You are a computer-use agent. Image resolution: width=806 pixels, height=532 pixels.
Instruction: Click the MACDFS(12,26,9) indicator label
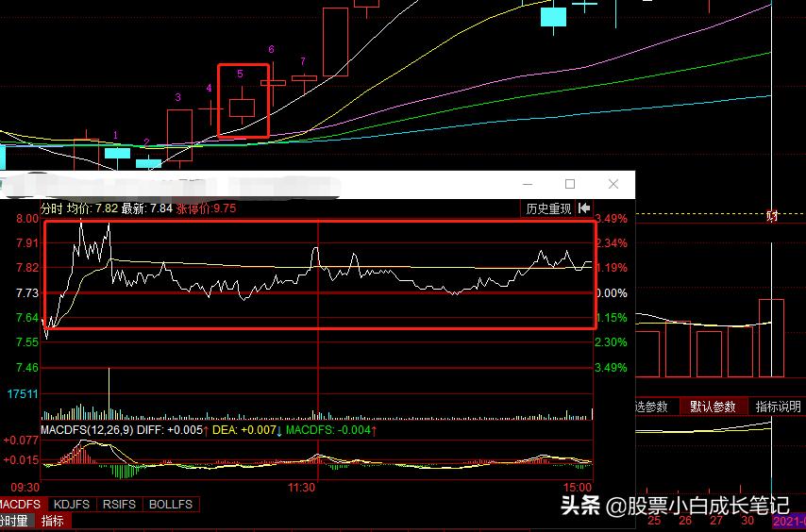88,430
